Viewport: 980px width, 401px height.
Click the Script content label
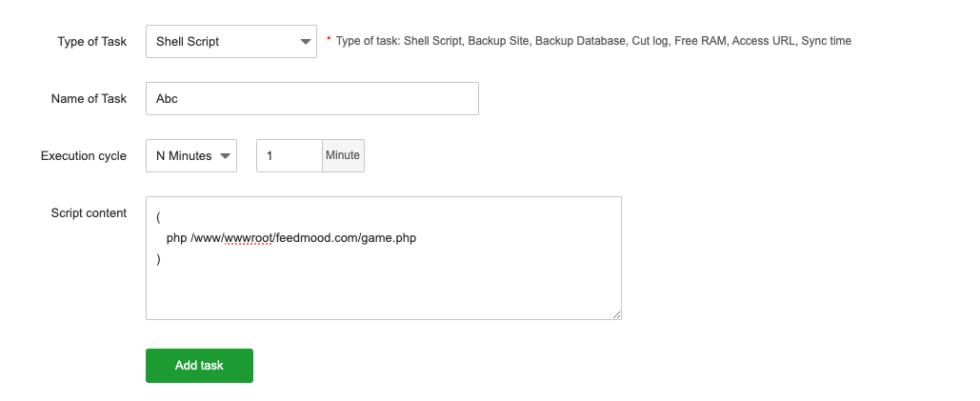coord(88,213)
